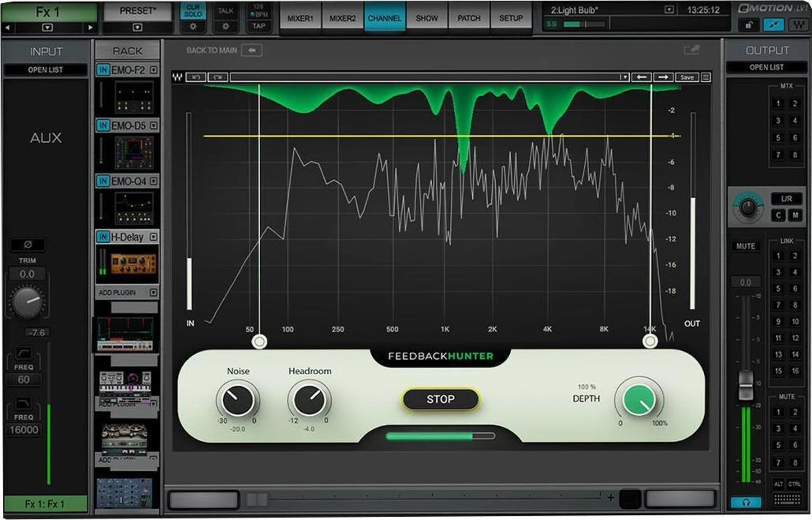Toggle the IN button for EMO-Q4
Viewport: 812px width, 520px height.
point(103,181)
